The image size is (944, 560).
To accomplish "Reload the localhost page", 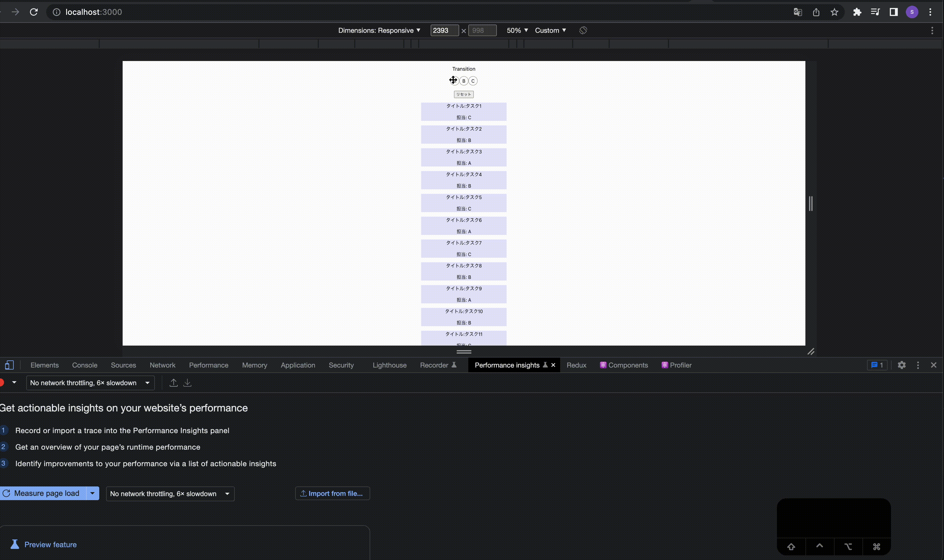I will click(x=34, y=12).
